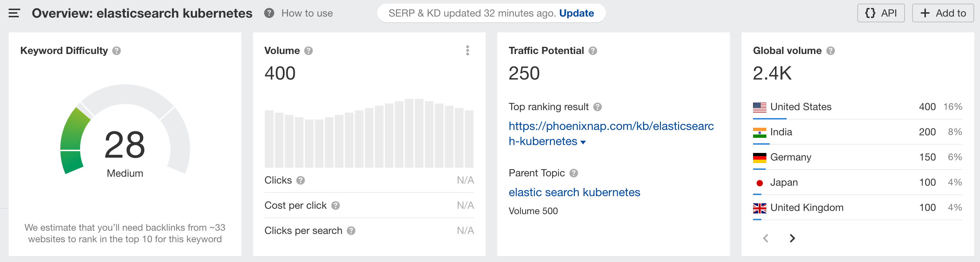
Task: Click the Update SERP link
Action: [x=576, y=13]
